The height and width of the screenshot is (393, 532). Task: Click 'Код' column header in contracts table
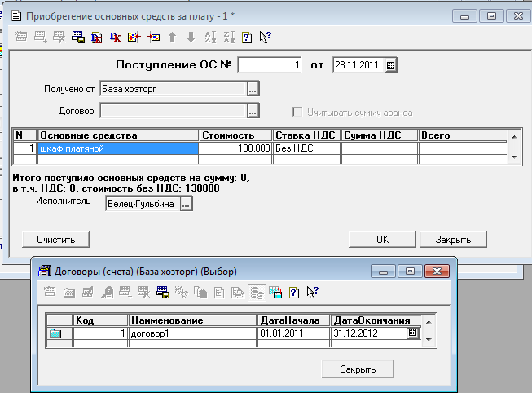tap(100, 320)
